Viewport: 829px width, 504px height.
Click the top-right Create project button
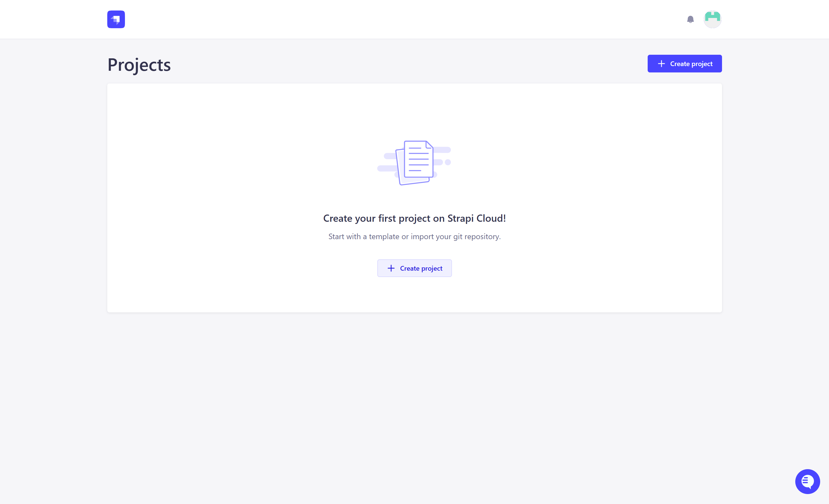coord(684,64)
